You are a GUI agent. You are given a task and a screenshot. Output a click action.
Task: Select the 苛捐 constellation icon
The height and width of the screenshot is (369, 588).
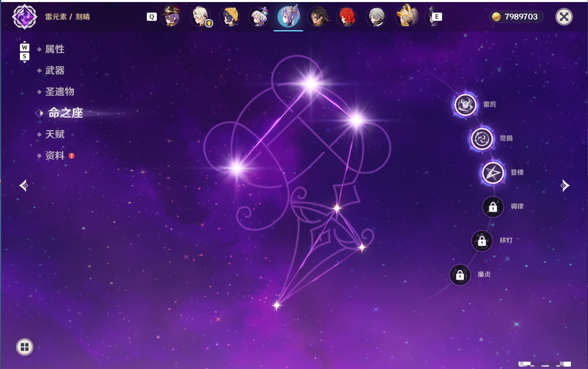482,139
